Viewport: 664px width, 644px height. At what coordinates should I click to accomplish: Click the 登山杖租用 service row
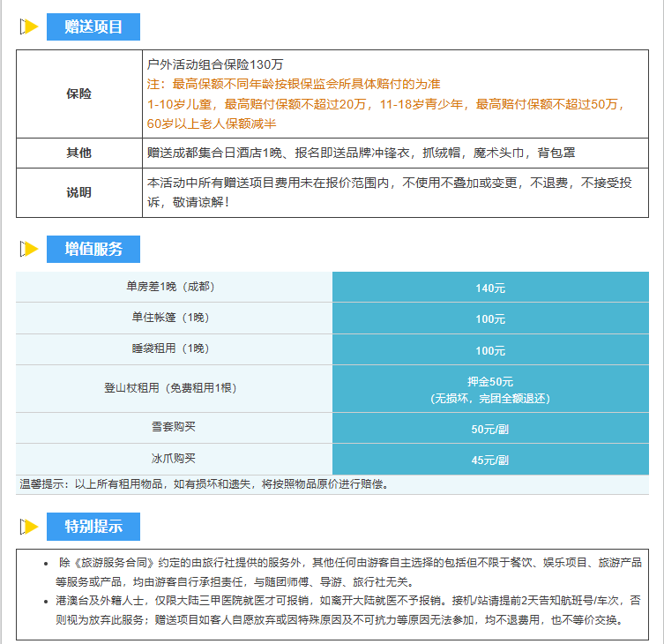(174, 388)
